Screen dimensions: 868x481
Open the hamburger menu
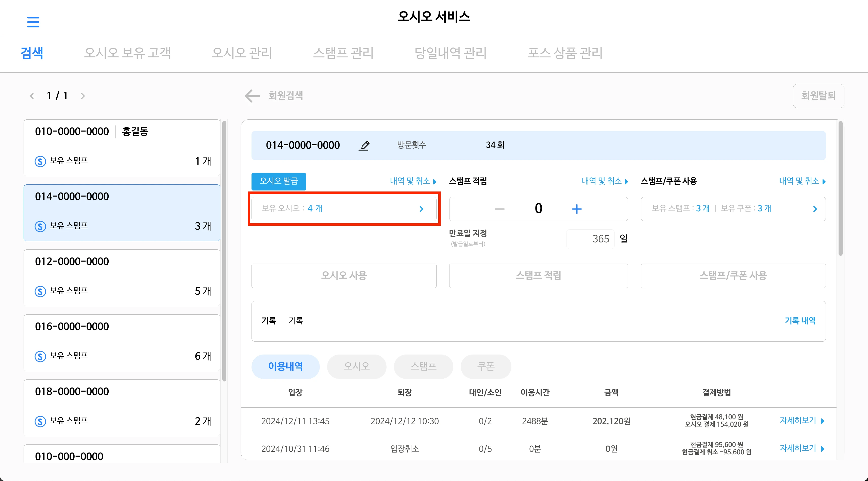pos(33,22)
